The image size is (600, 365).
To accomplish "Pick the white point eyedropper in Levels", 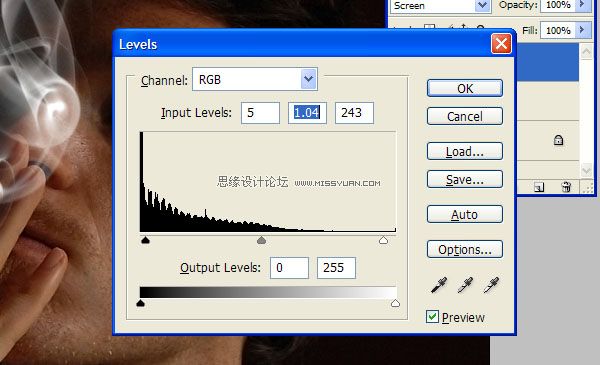I will (491, 285).
